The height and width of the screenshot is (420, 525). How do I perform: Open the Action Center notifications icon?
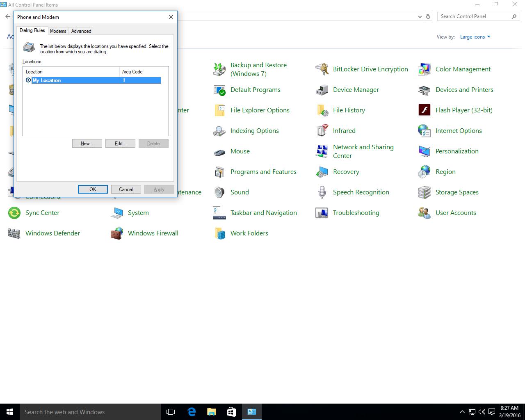click(x=491, y=412)
